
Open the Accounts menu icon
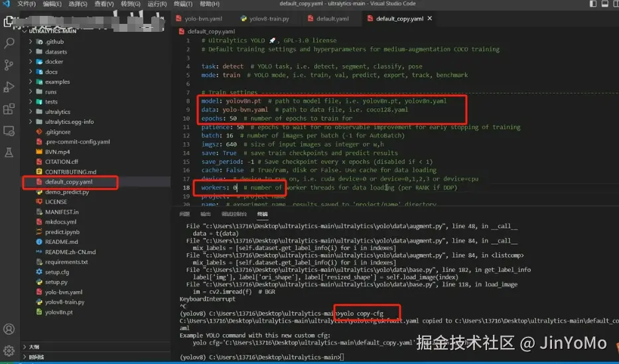pyautogui.click(x=9, y=329)
